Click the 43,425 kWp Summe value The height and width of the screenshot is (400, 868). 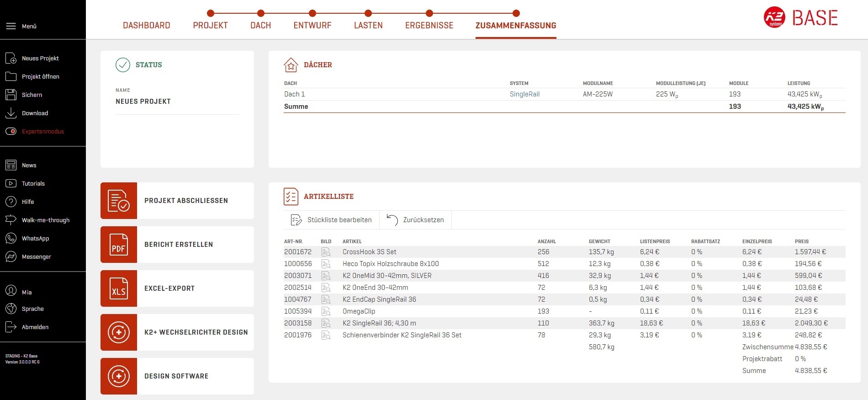806,107
